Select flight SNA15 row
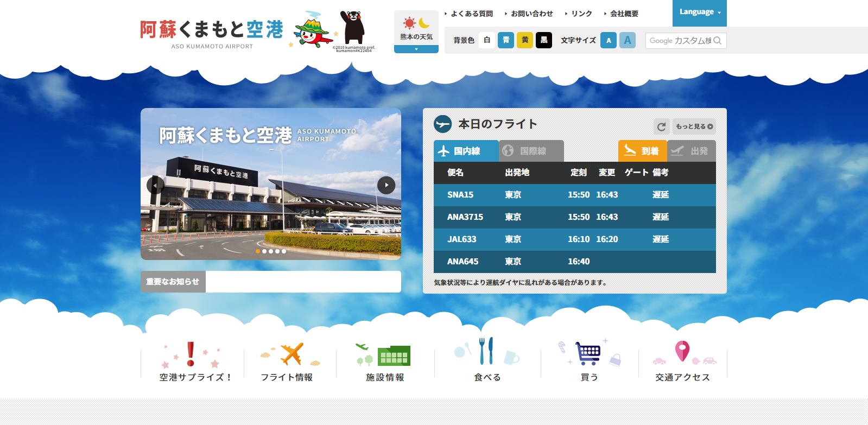This screenshot has width=868, height=425. [x=575, y=195]
